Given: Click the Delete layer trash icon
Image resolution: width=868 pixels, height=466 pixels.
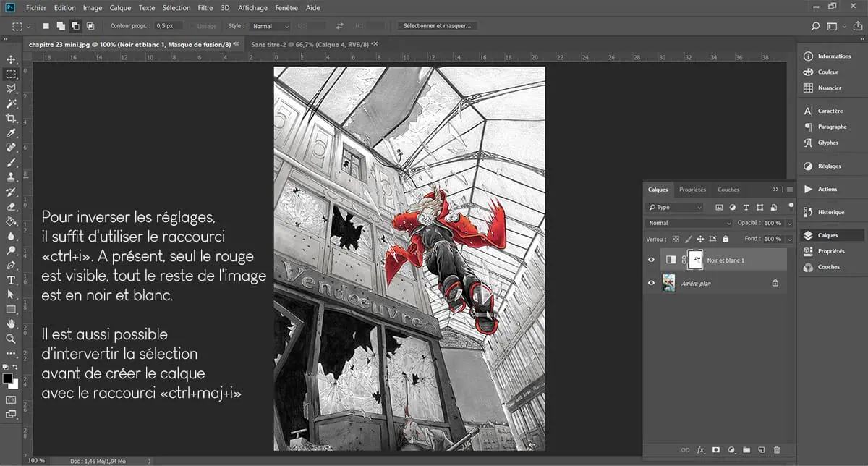Looking at the screenshot, I should [777, 449].
